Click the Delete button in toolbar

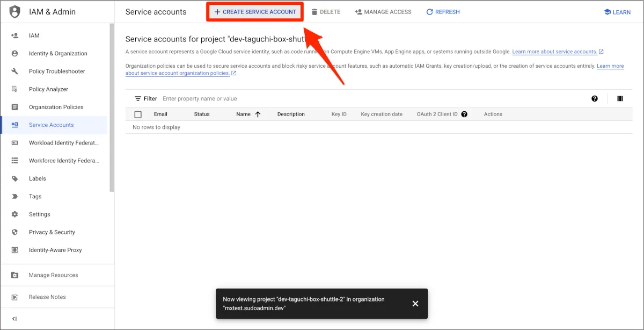(326, 12)
